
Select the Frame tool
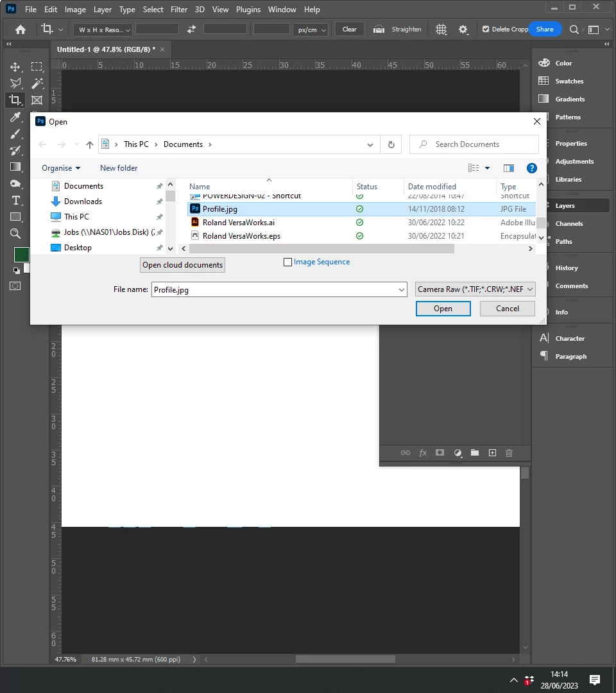click(37, 100)
